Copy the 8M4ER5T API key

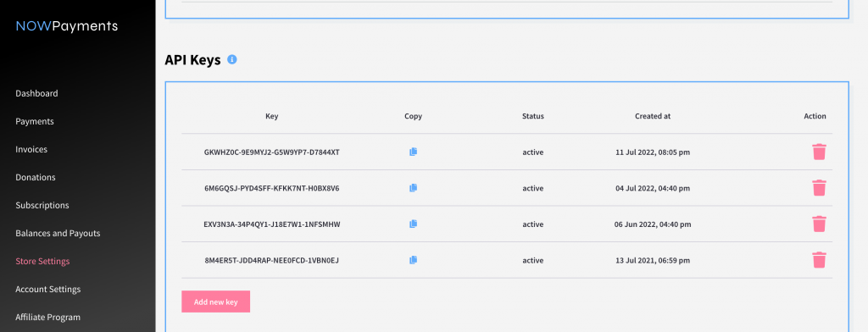(x=413, y=260)
